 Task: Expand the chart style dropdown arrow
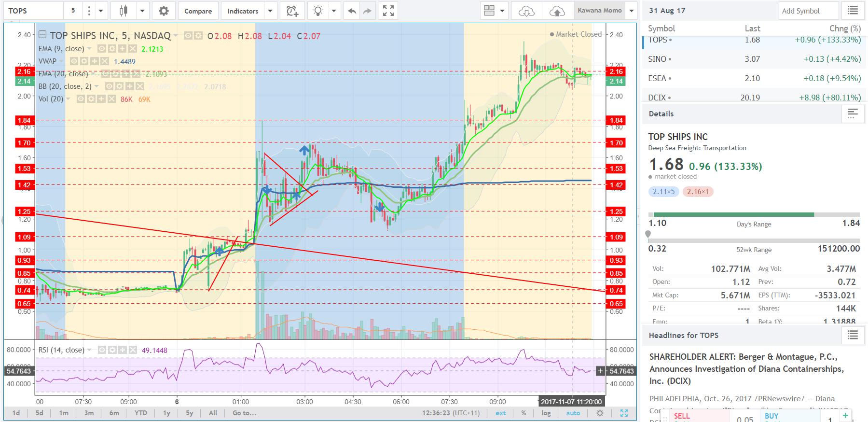(x=142, y=11)
